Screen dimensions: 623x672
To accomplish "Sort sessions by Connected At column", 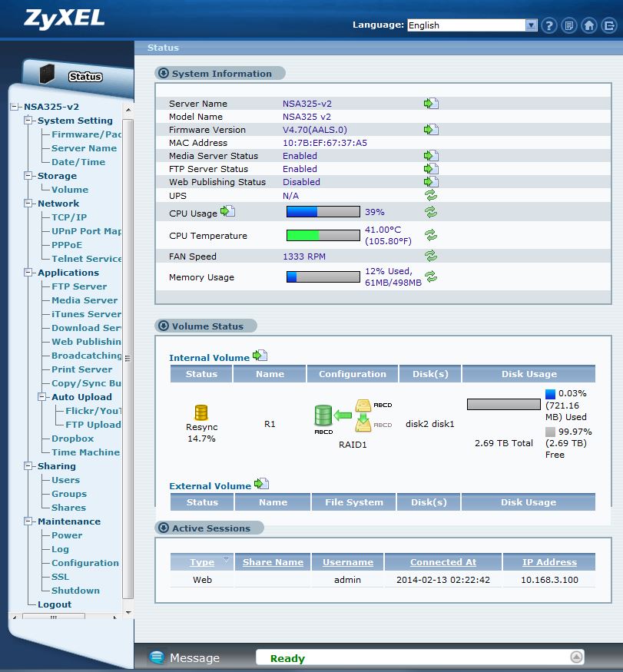I will point(443,562).
